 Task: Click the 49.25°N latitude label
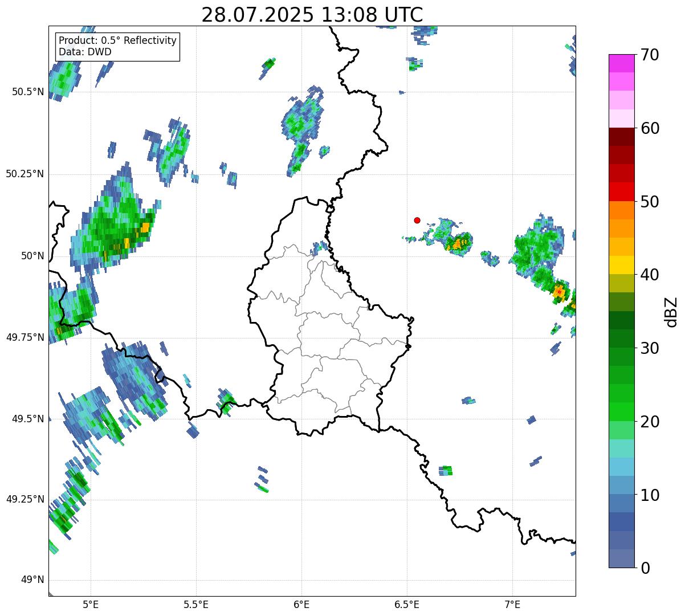tap(25, 499)
